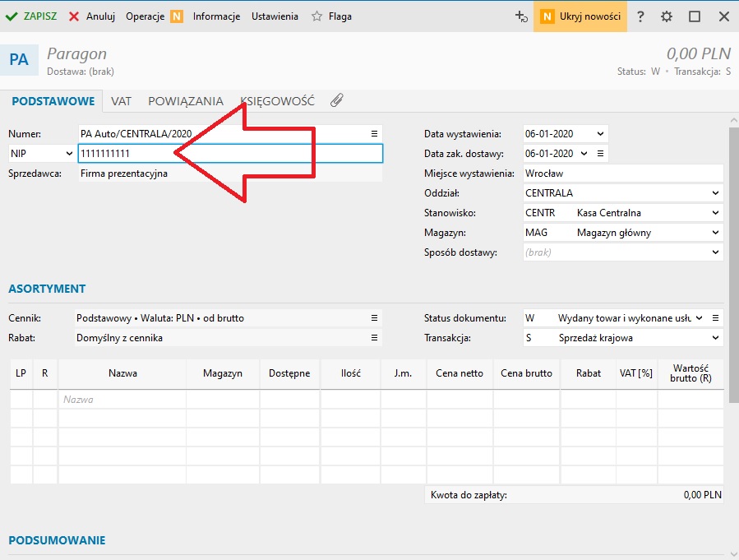Open help with the question mark icon
The width and height of the screenshot is (739, 560).
tap(640, 16)
